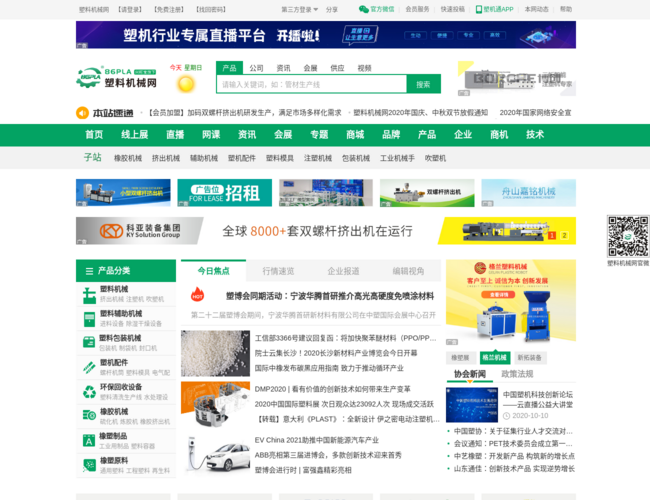The image size is (650, 500).
Task: Open 快速投稿 in the top bar
Action: [453, 9]
